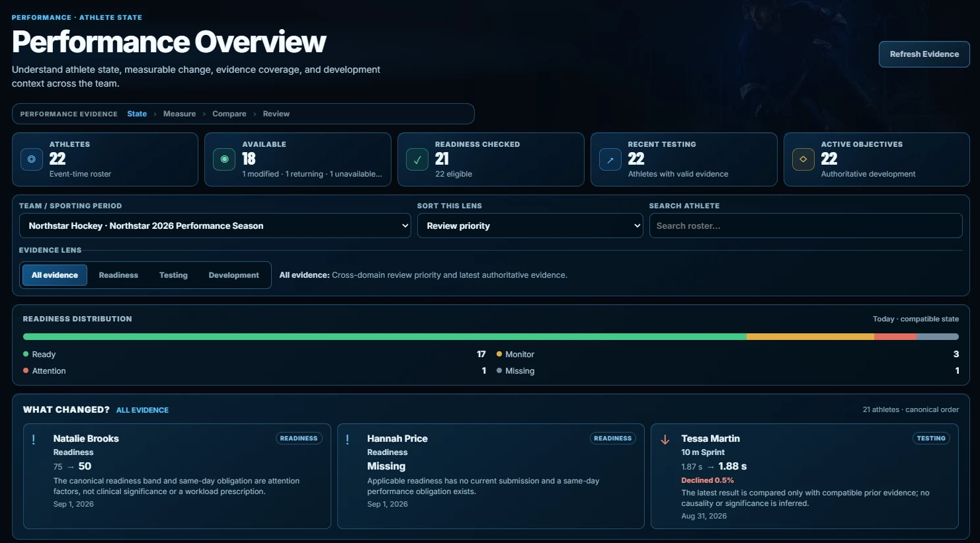Focus the Search roster input field

(805, 226)
